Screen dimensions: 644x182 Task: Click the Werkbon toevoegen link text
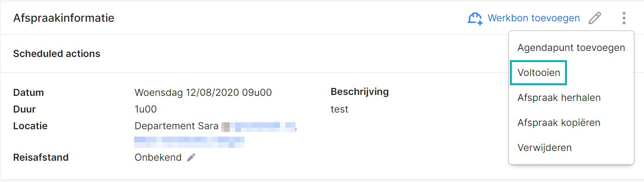point(534,18)
